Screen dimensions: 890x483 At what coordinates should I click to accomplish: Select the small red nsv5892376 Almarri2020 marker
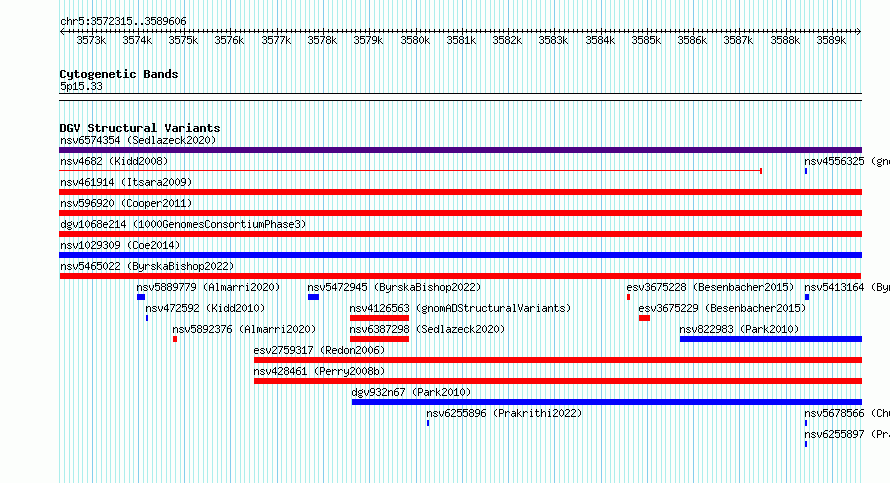[x=175, y=339]
